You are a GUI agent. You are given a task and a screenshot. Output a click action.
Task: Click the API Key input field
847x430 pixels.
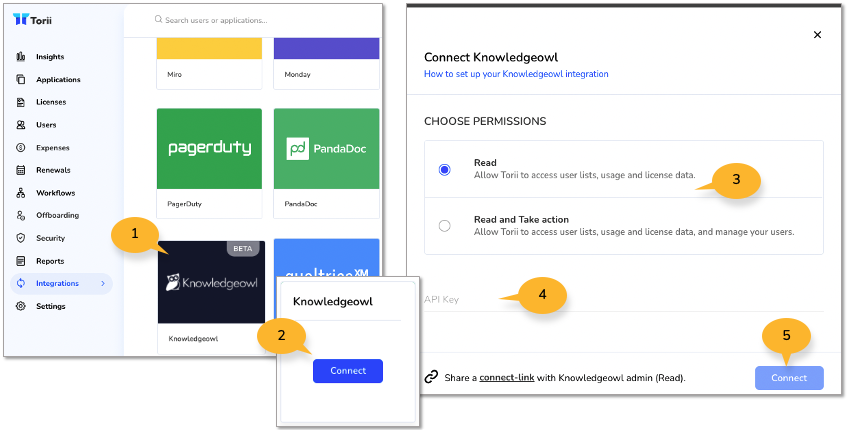(624, 300)
